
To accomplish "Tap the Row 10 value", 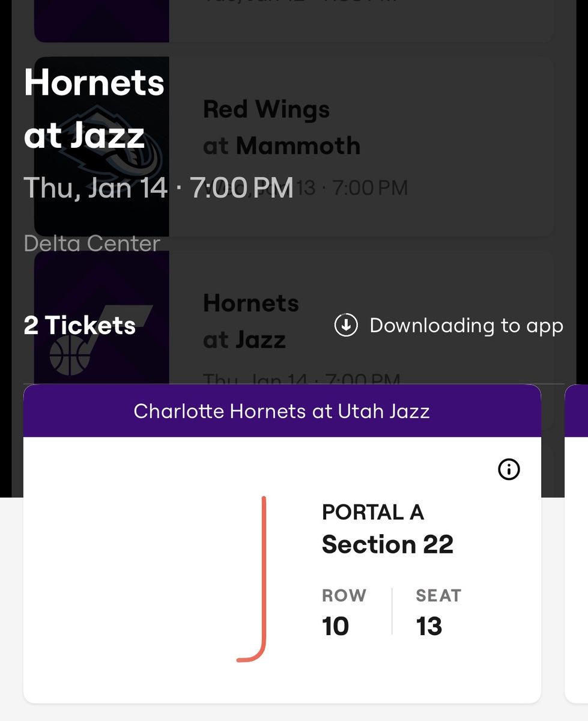I will pyautogui.click(x=335, y=626).
